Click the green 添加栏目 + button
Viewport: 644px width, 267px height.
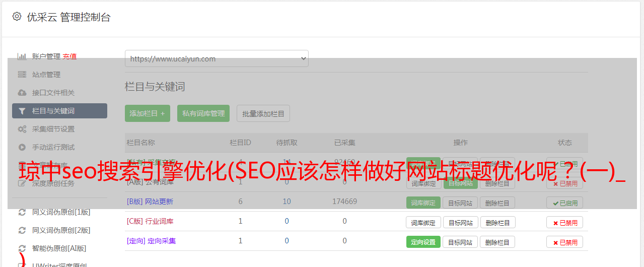(x=148, y=113)
